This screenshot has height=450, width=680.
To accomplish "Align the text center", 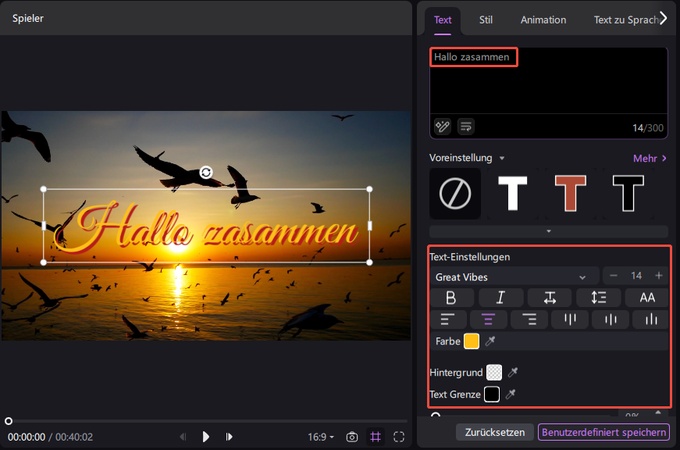I will coord(488,320).
